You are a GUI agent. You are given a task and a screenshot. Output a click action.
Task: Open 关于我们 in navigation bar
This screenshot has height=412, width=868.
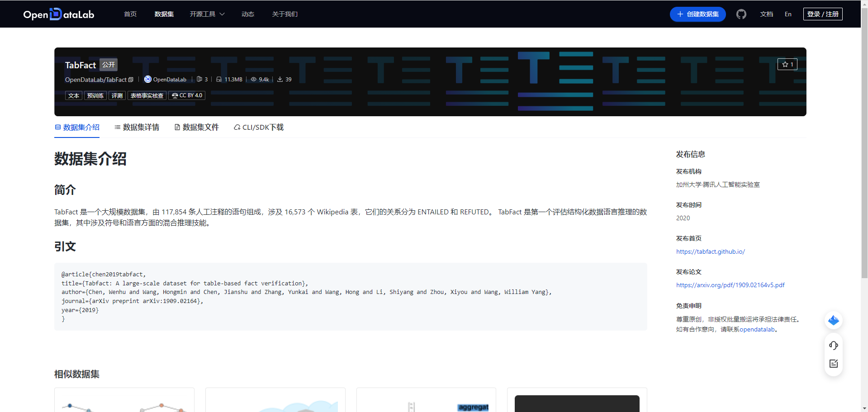[x=285, y=14]
